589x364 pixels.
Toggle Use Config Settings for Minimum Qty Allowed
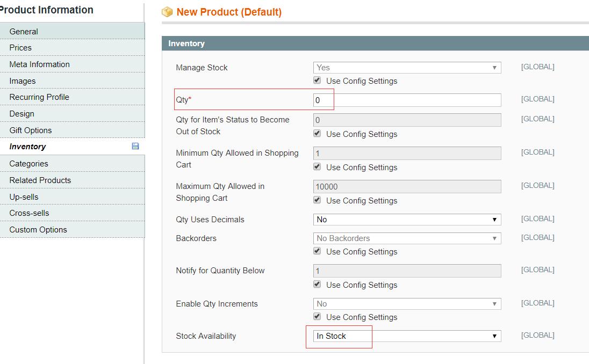pyautogui.click(x=317, y=167)
